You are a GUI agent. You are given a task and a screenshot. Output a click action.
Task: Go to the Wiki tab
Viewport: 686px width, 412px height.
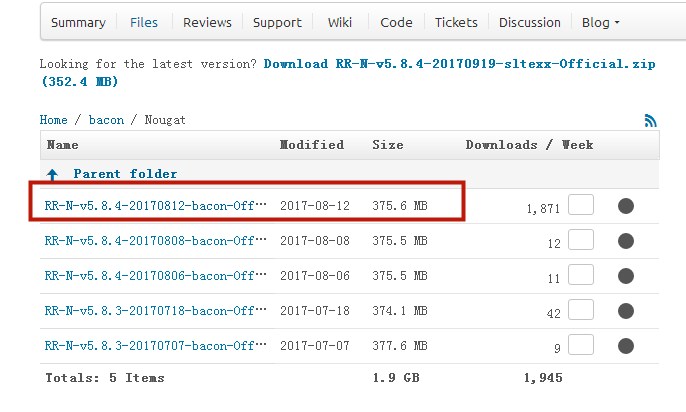340,22
